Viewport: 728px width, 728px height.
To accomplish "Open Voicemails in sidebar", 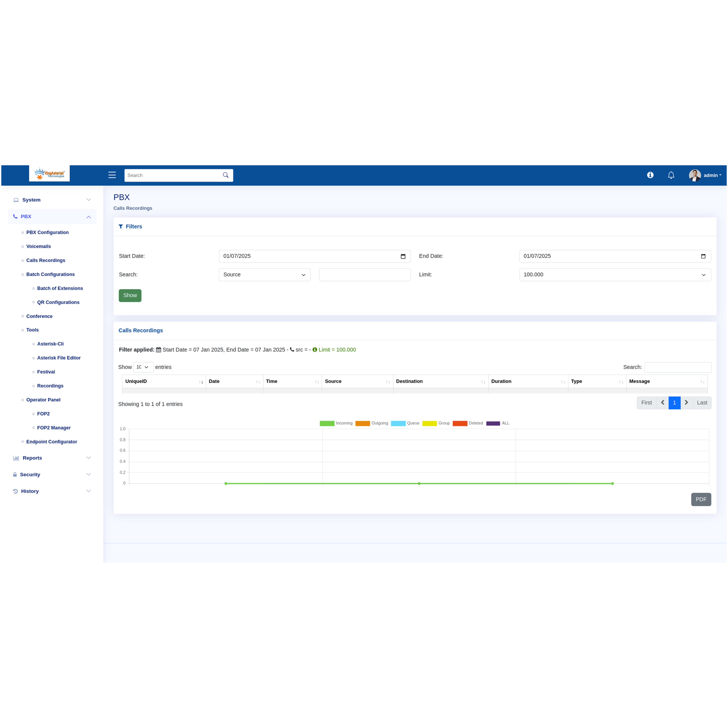I will pos(38,246).
